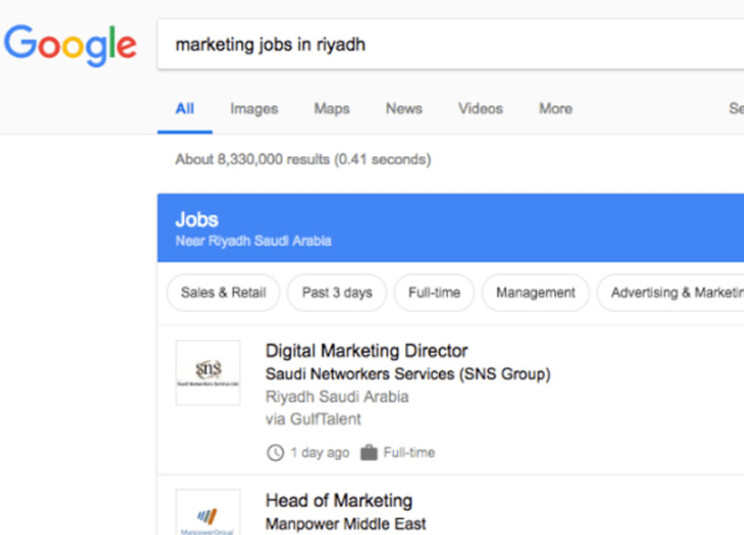Toggle the Full-time filter chip
Viewport: 744px width, 535px height.
pyautogui.click(x=434, y=293)
